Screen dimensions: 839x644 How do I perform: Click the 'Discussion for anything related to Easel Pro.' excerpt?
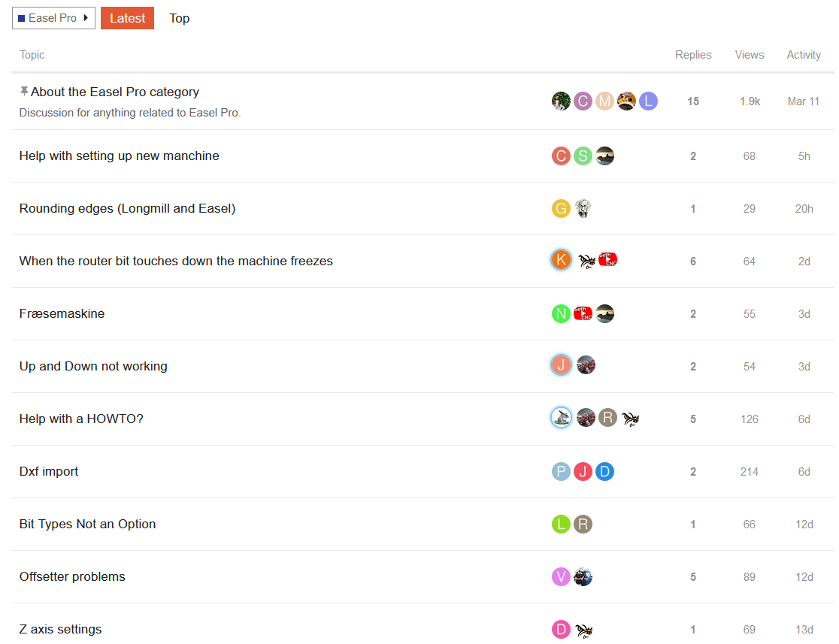(130, 112)
